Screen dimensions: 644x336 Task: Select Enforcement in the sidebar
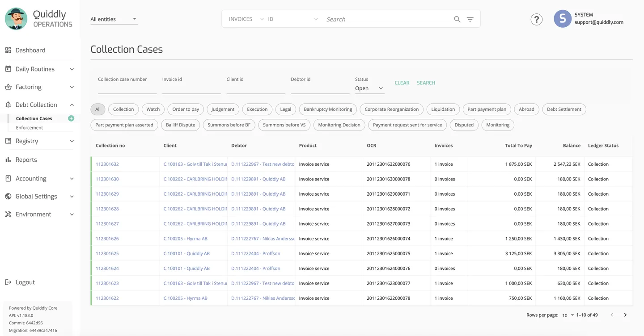click(x=30, y=128)
